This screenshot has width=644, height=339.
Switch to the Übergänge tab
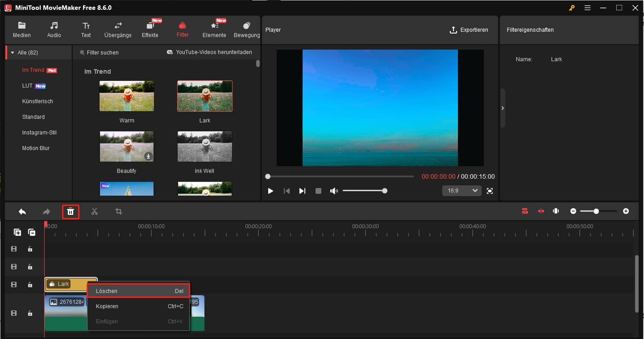click(117, 29)
